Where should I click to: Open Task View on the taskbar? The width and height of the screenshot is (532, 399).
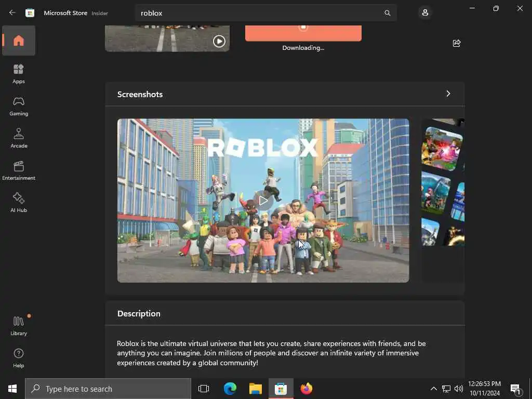pos(204,389)
